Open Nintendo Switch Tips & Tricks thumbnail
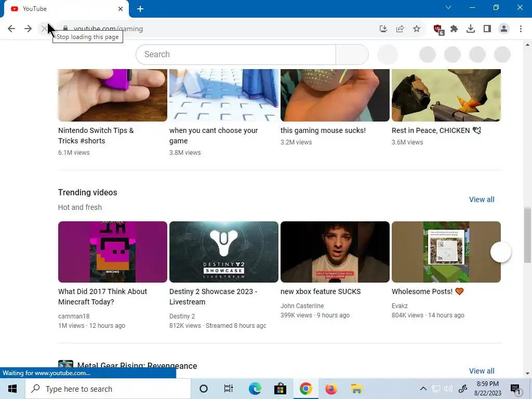Screen dimensions: 532x399 113,95
